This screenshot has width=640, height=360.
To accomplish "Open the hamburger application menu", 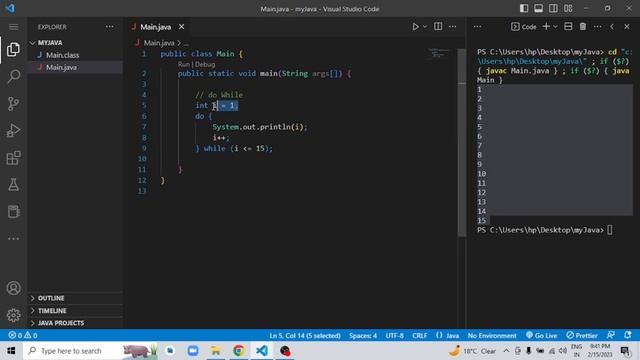I will coord(13,27).
